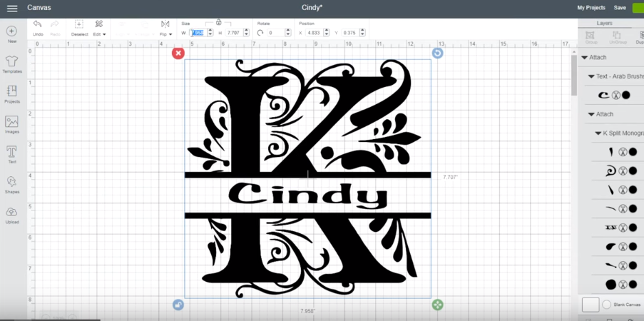
Task: Click the X position stepper arrows
Action: (328, 33)
